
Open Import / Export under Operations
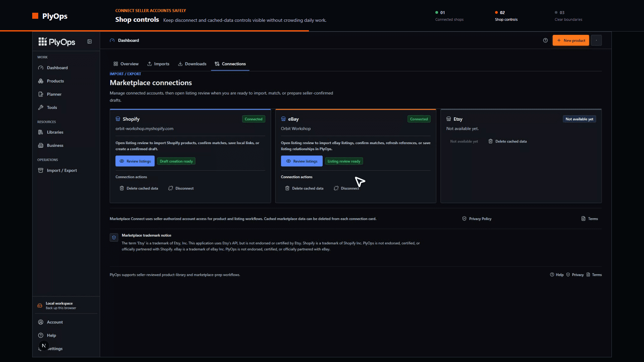pyautogui.click(x=66, y=170)
